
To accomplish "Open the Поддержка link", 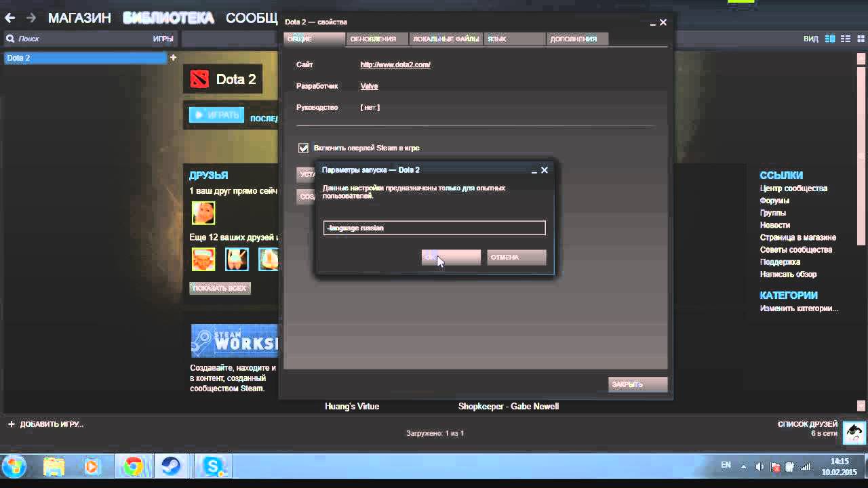I will 780,262.
